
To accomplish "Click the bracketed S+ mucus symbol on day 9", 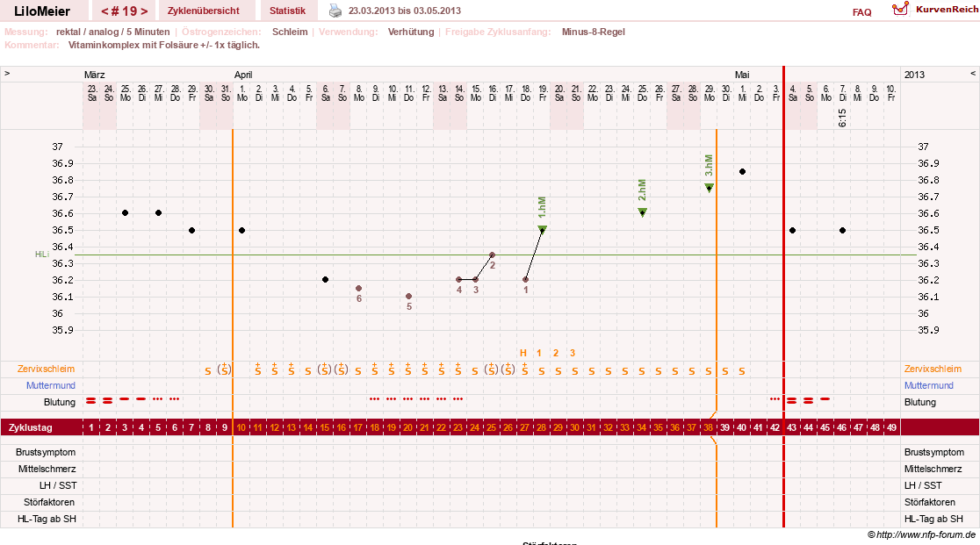I will pyautogui.click(x=225, y=369).
